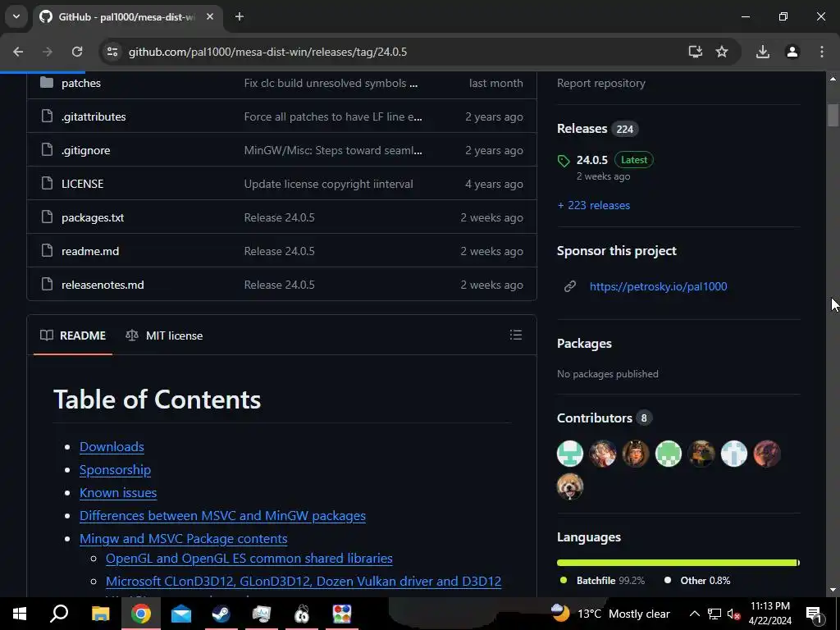Viewport: 840px width, 630px height.
Task: Open 'Release 24.0.5' commit for readme.md
Action: 279,251
